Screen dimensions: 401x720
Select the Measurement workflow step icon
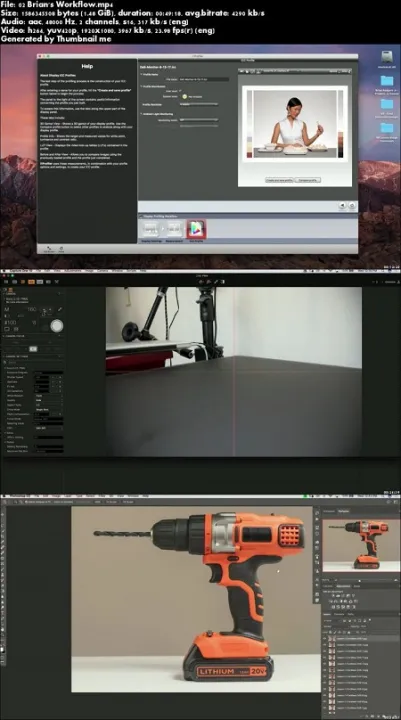175,229
